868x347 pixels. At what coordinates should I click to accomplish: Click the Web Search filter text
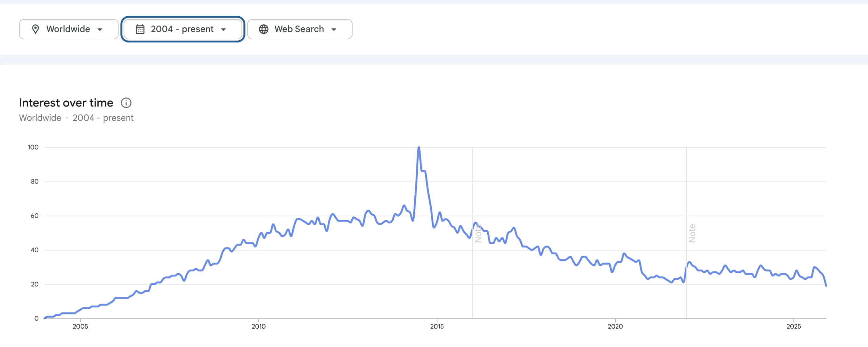[x=299, y=29]
